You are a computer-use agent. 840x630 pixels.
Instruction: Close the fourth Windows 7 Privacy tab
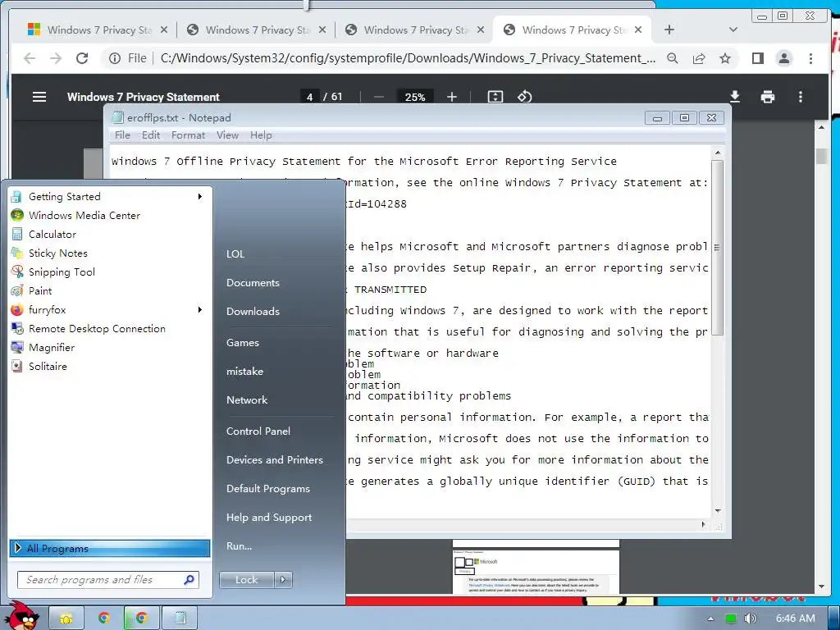638,30
